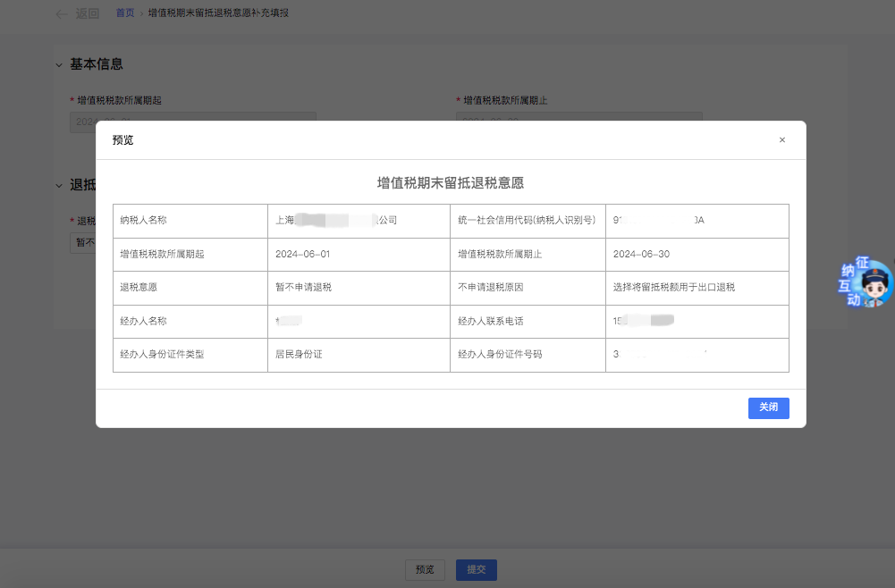The width and height of the screenshot is (895, 588).
Task: Collapse the 基本信息 section chevron
Action: pos(59,65)
